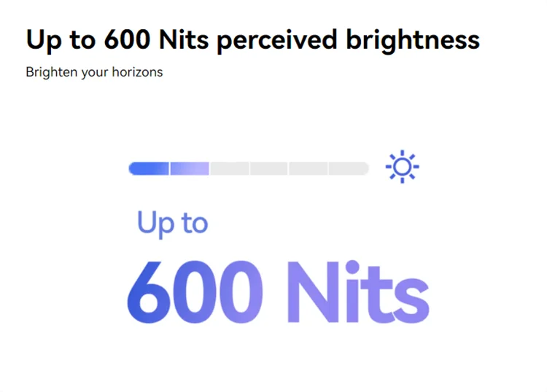Click "Brighten your horizons" subtitle
Screen dimensions: 547x392
point(94,72)
